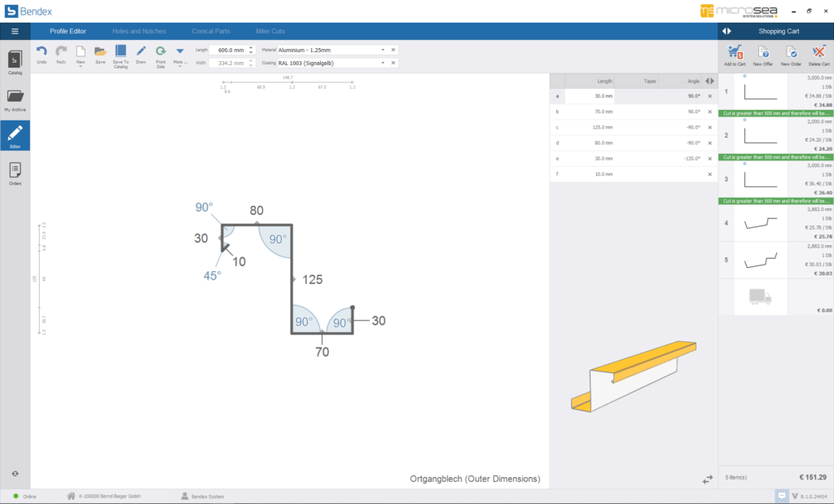Open the Coating dropdown list
The height and width of the screenshot is (504, 834).
[383, 63]
